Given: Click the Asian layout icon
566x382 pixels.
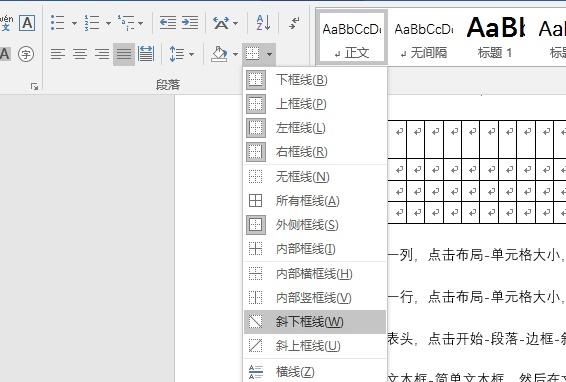Looking at the screenshot, I should pos(221,23).
